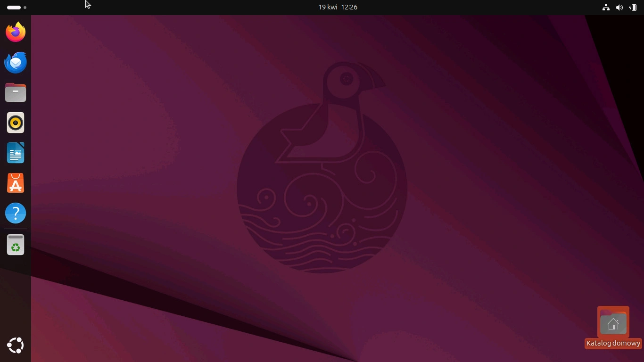The height and width of the screenshot is (362, 644).
Task: Click the battery status icon
Action: [x=633, y=7]
